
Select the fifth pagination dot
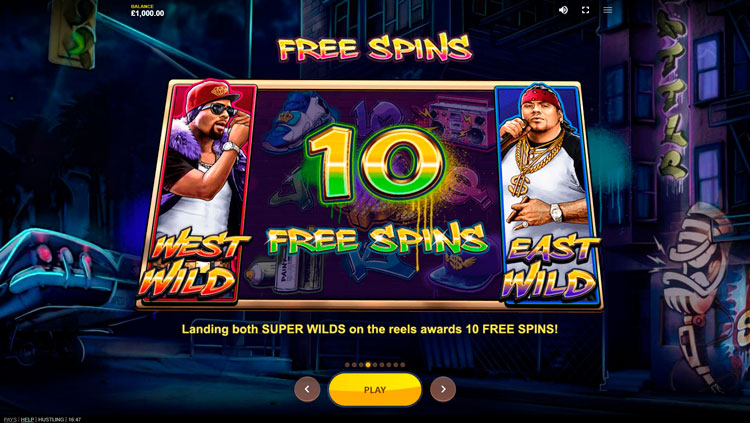point(375,365)
